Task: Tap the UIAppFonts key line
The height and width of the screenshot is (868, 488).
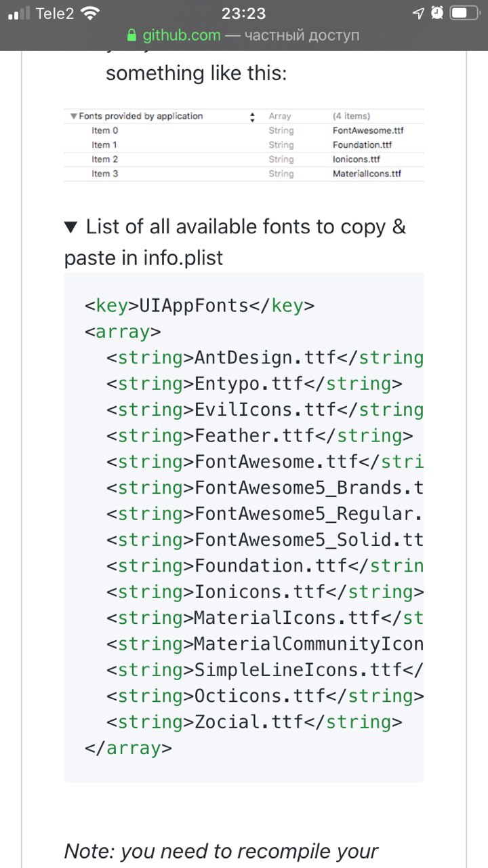Action: pos(200,306)
